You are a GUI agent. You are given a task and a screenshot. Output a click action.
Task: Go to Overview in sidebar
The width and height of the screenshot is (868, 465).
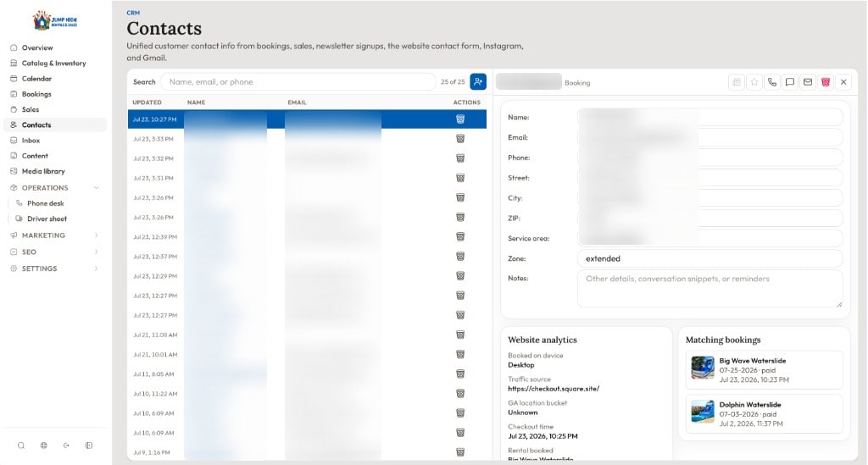(55, 47)
